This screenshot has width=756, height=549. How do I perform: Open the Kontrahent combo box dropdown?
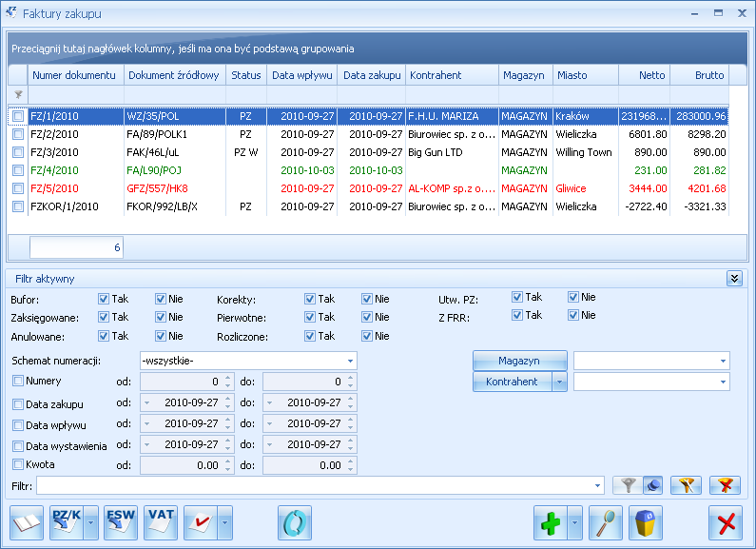(723, 382)
